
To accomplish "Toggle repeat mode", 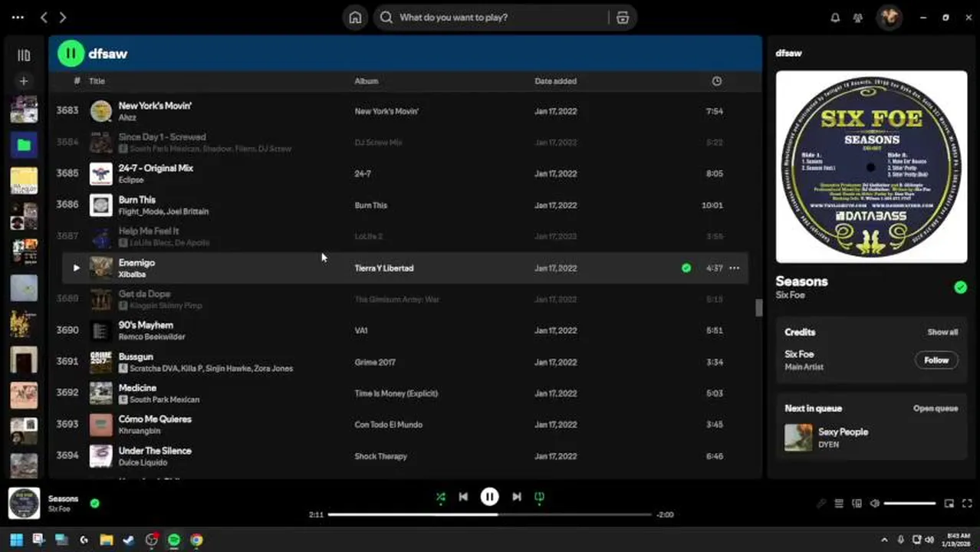I will tap(539, 497).
